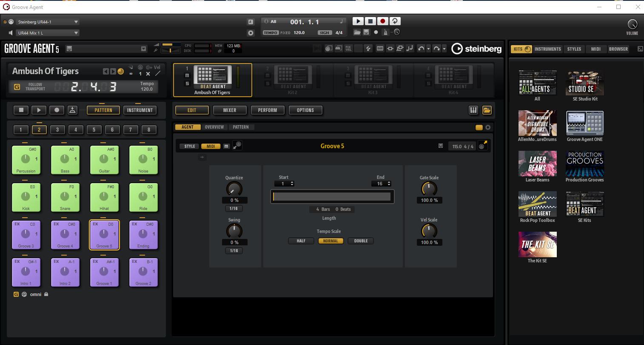Open the MIXER page
The image size is (644, 345).
click(230, 110)
